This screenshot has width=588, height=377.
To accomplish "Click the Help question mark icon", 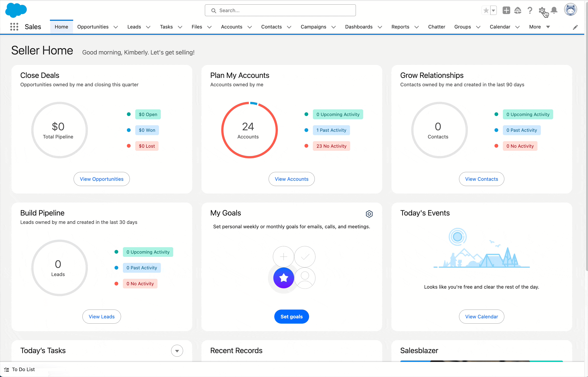I will tap(530, 10).
